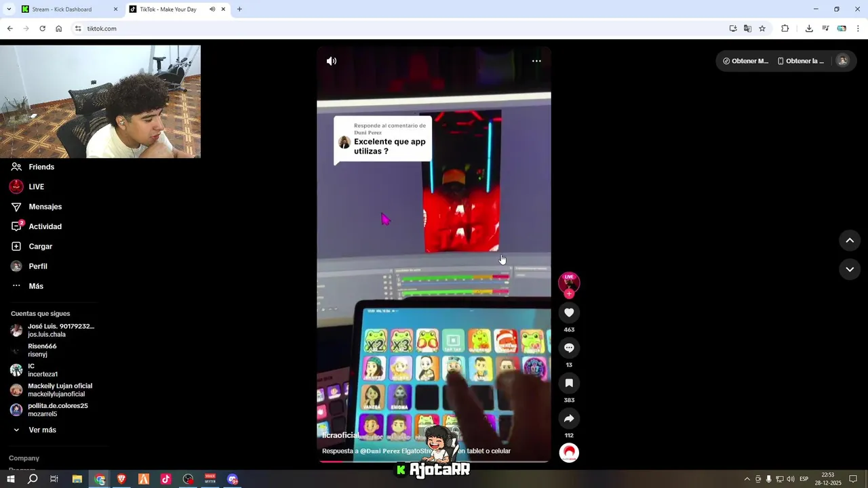Open Windows taskbar search

click(33, 479)
